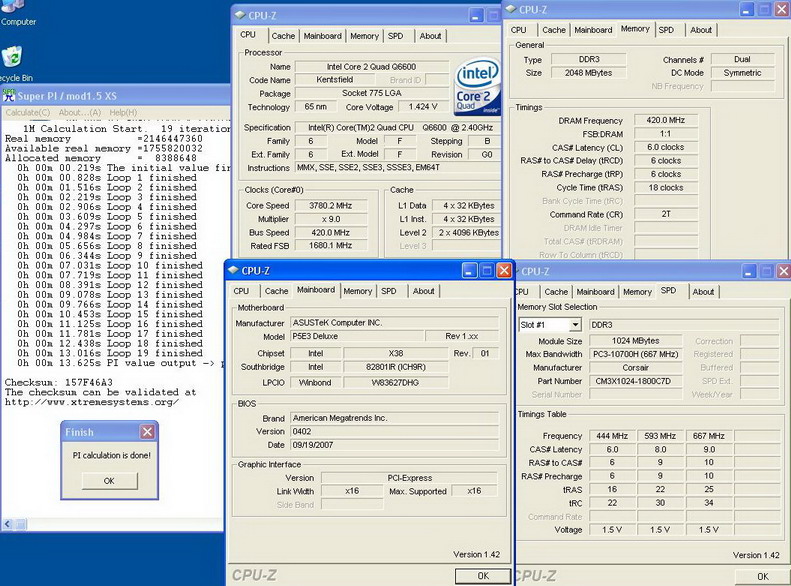Switch to Cache tab in the Processor info window
Image resolution: width=791 pixels, height=586 pixels.
tap(283, 36)
